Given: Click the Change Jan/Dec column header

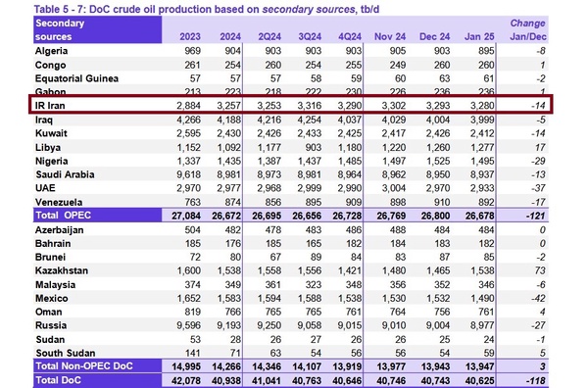Looking at the screenshot, I should [528, 30].
